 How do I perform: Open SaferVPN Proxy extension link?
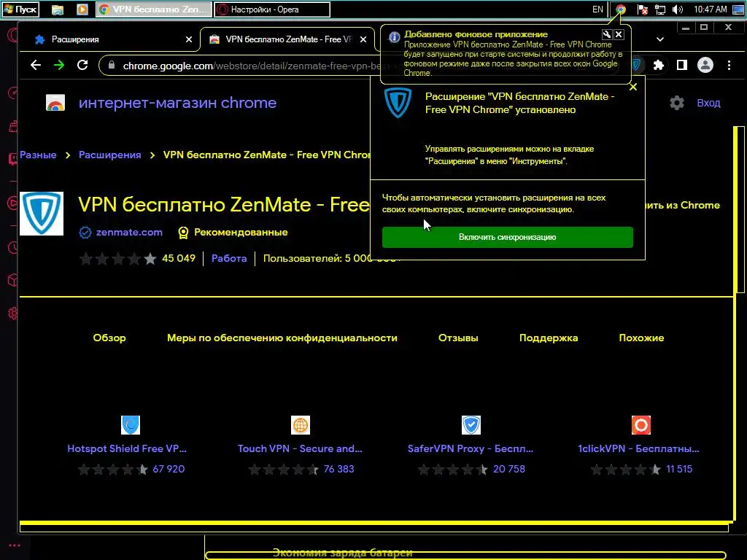click(471, 448)
